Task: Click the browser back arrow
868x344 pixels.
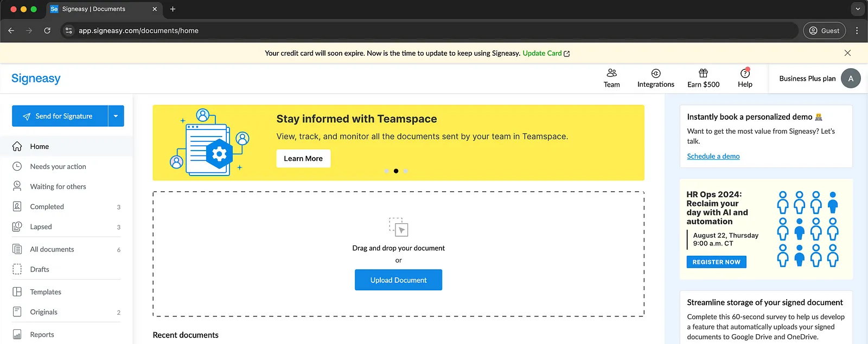Action: [x=11, y=30]
